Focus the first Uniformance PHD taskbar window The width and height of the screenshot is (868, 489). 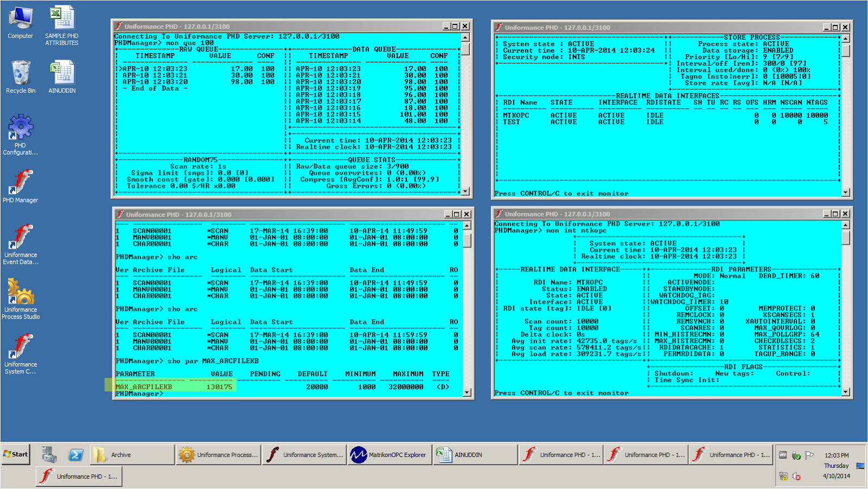tap(561, 455)
